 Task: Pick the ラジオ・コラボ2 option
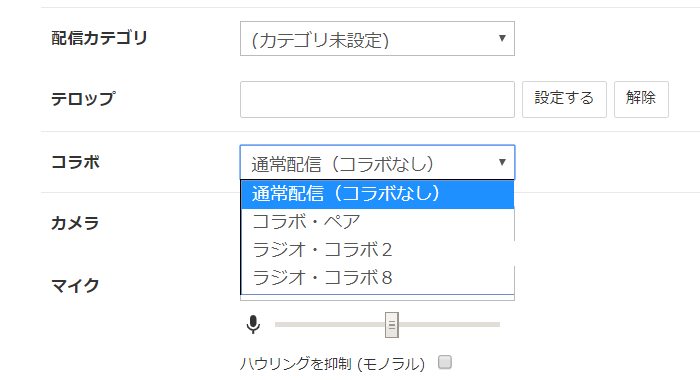pos(378,250)
